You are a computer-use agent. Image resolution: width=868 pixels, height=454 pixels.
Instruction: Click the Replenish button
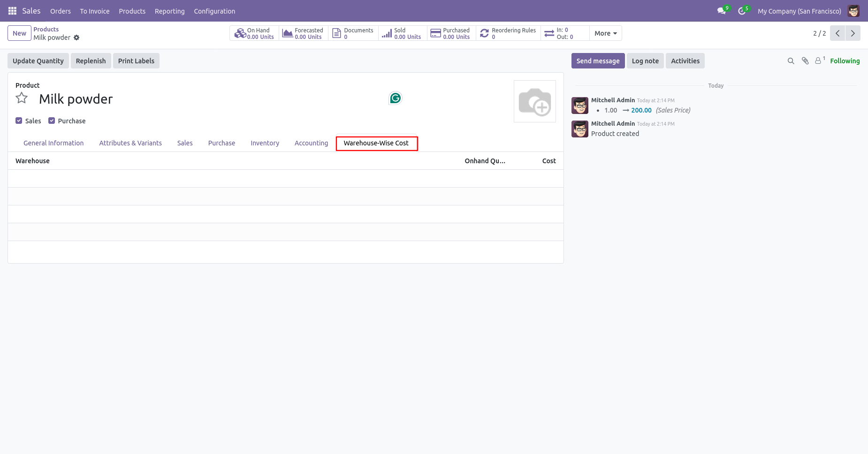coord(91,61)
